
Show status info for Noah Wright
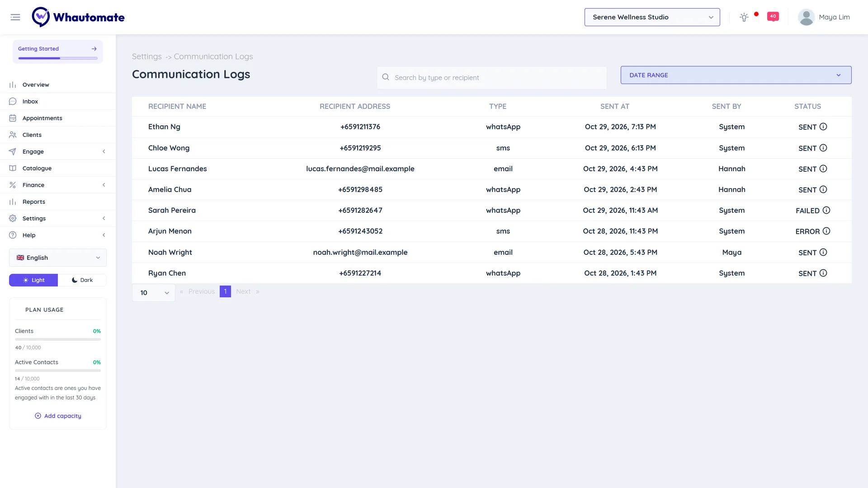coord(823,252)
